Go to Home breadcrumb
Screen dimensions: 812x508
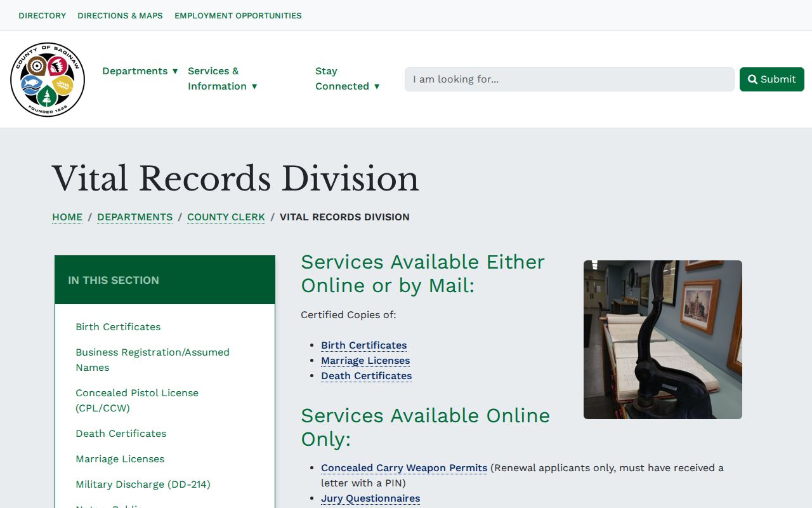click(x=67, y=217)
